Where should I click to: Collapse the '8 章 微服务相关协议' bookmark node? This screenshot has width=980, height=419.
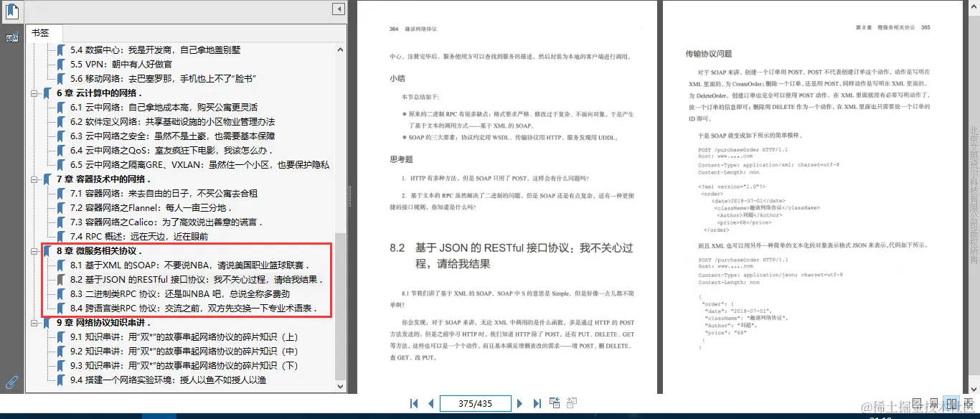click(35, 250)
